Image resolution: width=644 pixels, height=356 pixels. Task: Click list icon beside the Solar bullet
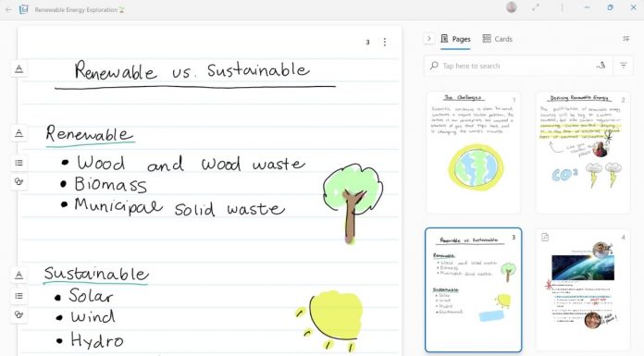[19, 296]
